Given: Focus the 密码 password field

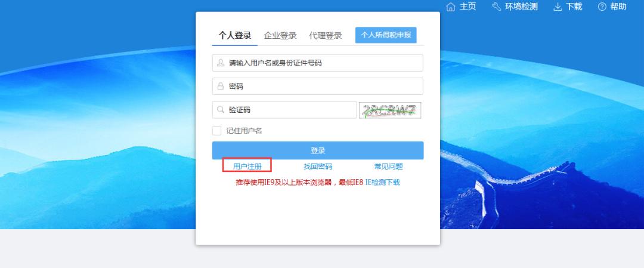Looking at the screenshot, I should (x=317, y=87).
